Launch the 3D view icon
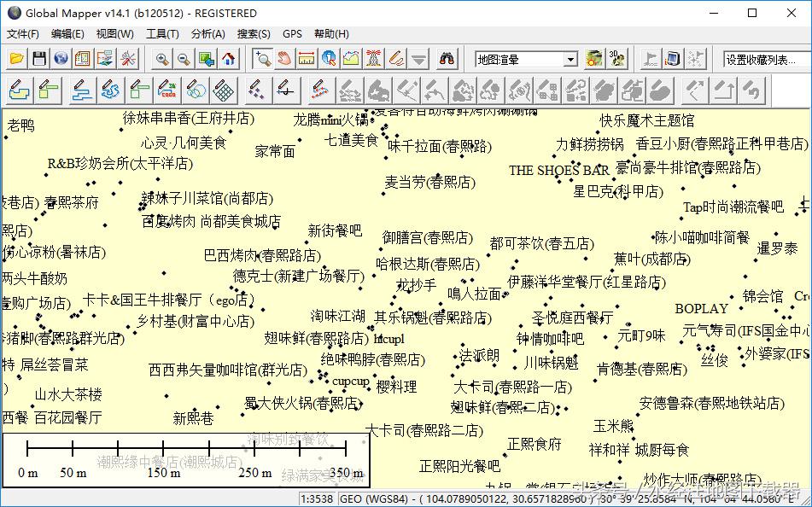The height and width of the screenshot is (507, 812). point(617,59)
